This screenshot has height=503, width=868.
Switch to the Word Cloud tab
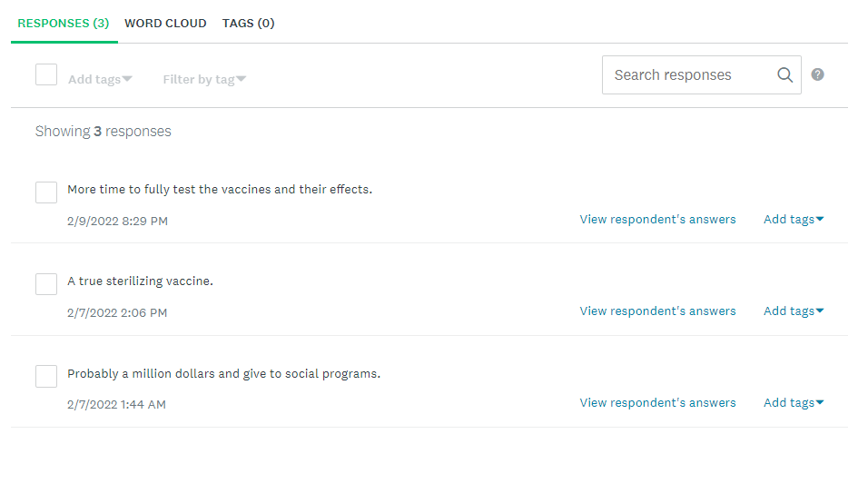tap(165, 23)
